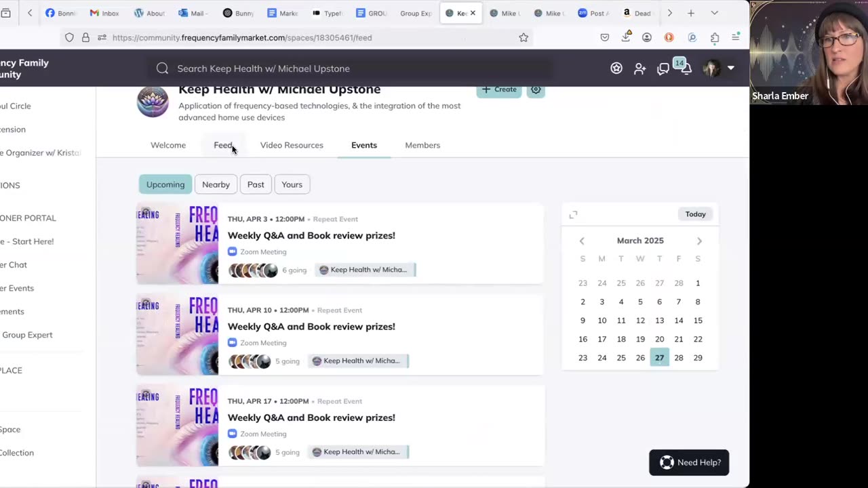Viewport: 868px width, 488px height.
Task: Open Start Here! in the sidebar
Action: [x=27, y=241]
